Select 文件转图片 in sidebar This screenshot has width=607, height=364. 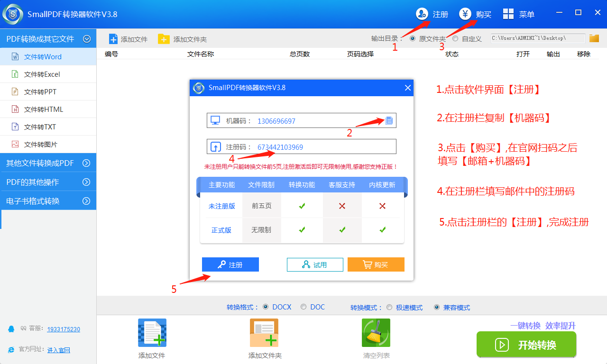point(48,145)
